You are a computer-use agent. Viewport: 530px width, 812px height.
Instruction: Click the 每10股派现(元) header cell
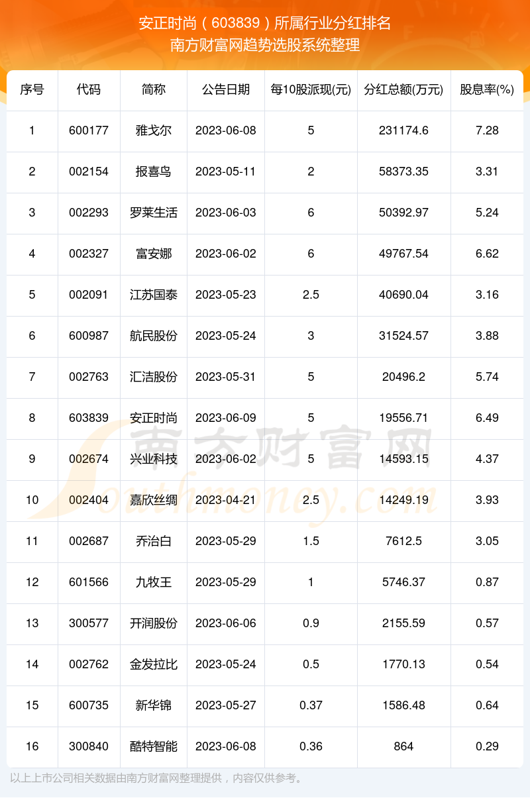(x=311, y=89)
